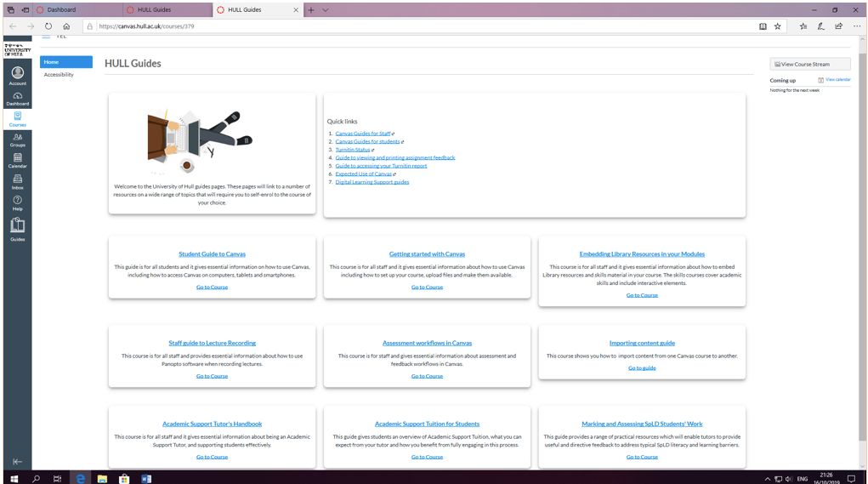
Task: Click the add notes pen icon
Action: 821,26
